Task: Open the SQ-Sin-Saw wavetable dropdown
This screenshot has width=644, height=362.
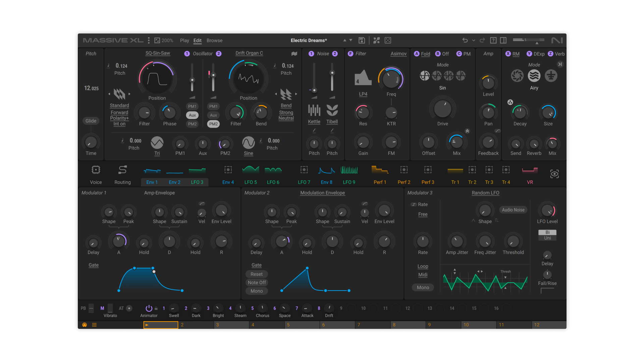Action: pyautogui.click(x=158, y=53)
